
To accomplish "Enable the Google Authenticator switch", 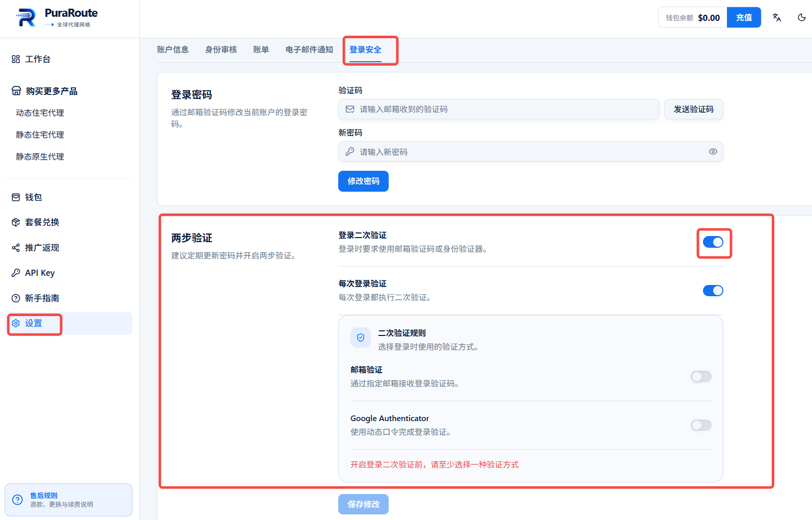I will pyautogui.click(x=701, y=425).
